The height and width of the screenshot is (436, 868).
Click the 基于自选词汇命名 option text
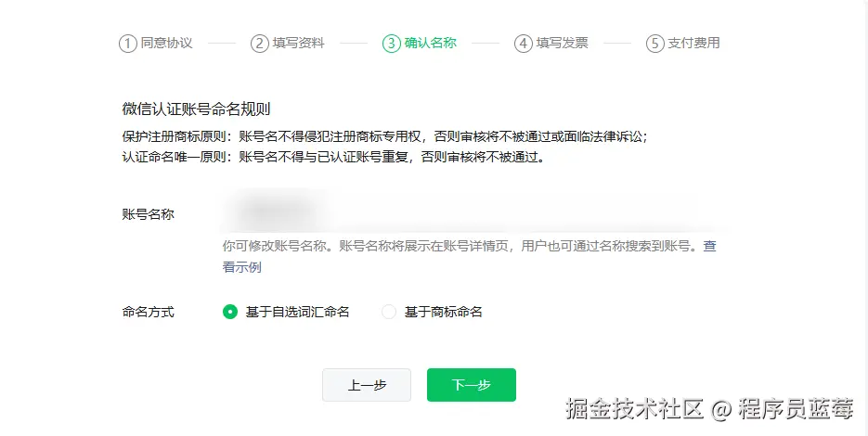coord(297,312)
